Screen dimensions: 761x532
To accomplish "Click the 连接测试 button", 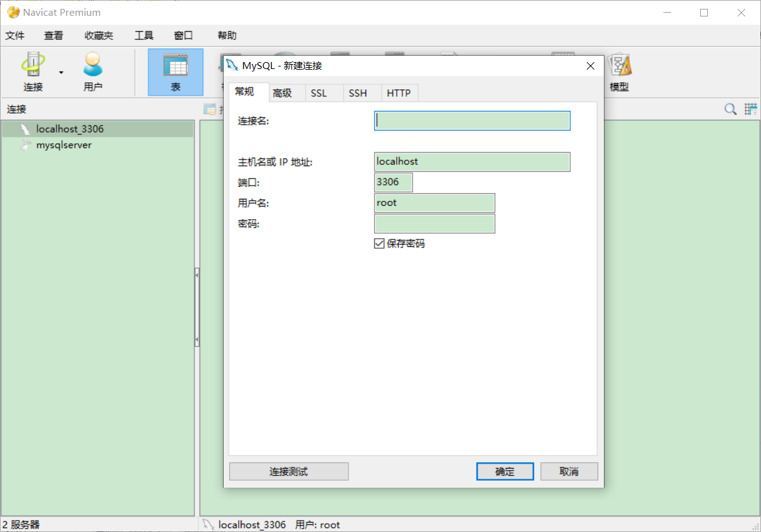I will coord(289,472).
